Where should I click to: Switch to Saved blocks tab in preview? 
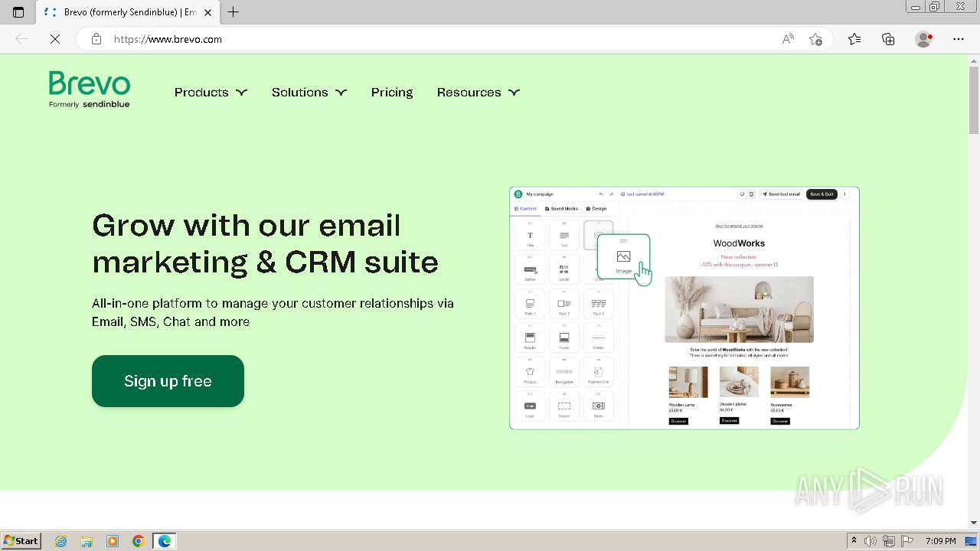(x=561, y=208)
